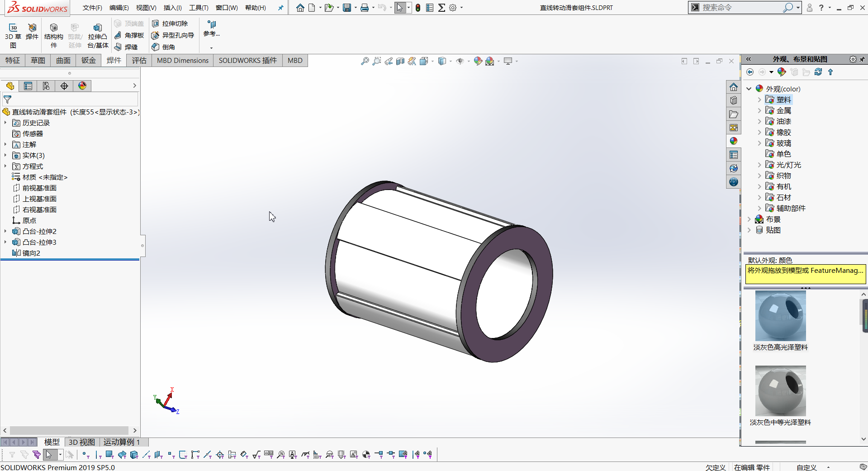Select the 镜向2 mirror feature
The width and height of the screenshot is (868, 471).
[26, 253]
